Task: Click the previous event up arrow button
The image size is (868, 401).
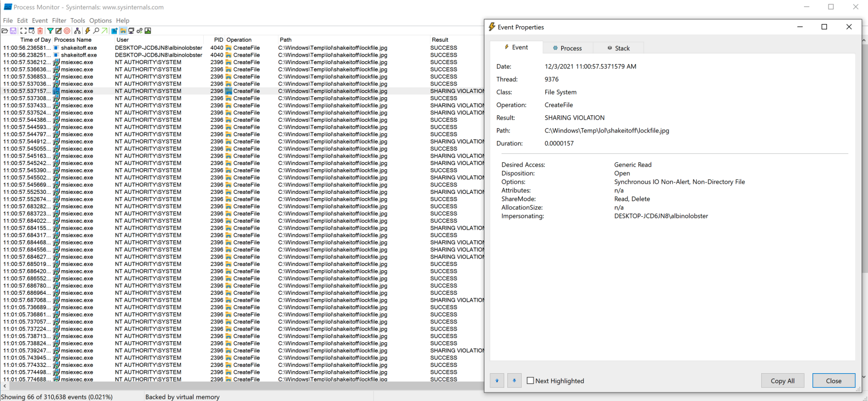Action: [x=497, y=381]
